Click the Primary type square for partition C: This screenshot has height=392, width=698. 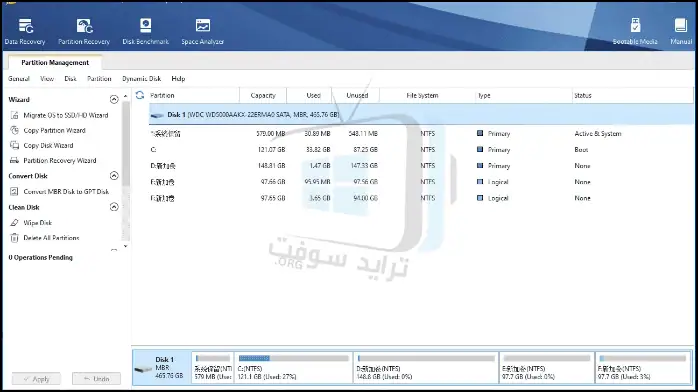tap(480, 150)
